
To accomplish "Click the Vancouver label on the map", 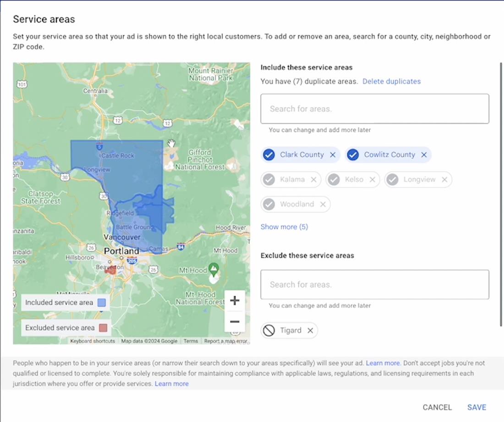I will [122, 237].
